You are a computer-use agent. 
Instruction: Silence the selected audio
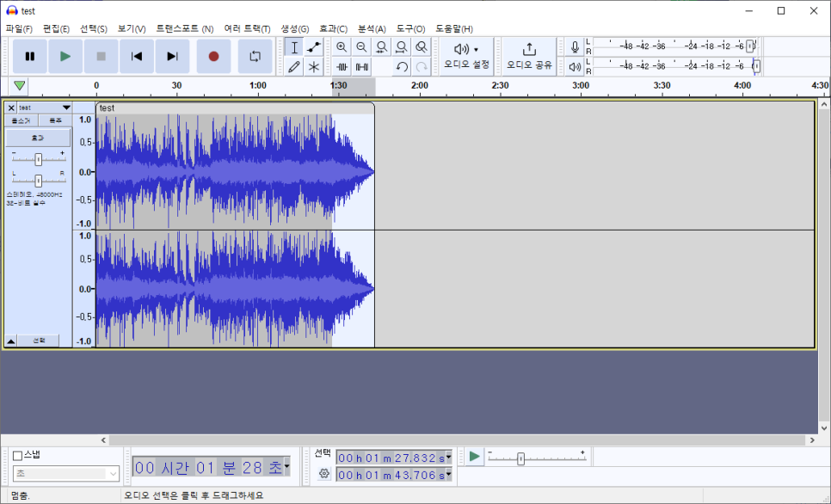pyautogui.click(x=360, y=66)
